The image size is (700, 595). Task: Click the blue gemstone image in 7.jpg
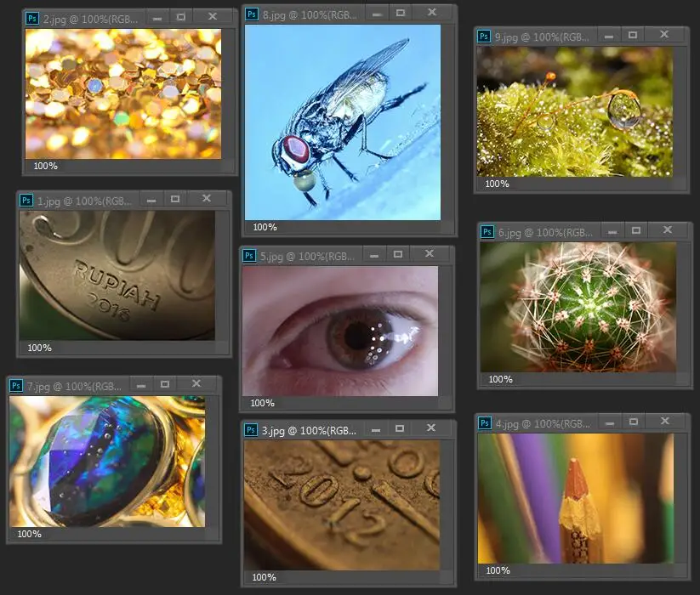[x=107, y=462]
